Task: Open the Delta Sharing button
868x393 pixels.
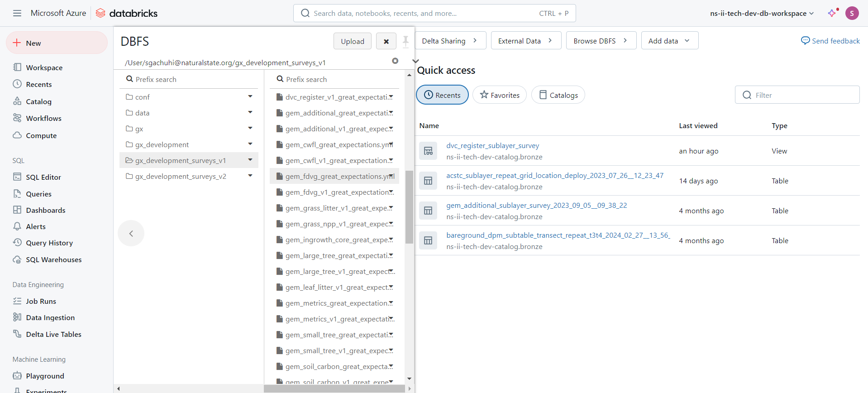Action: coord(451,41)
